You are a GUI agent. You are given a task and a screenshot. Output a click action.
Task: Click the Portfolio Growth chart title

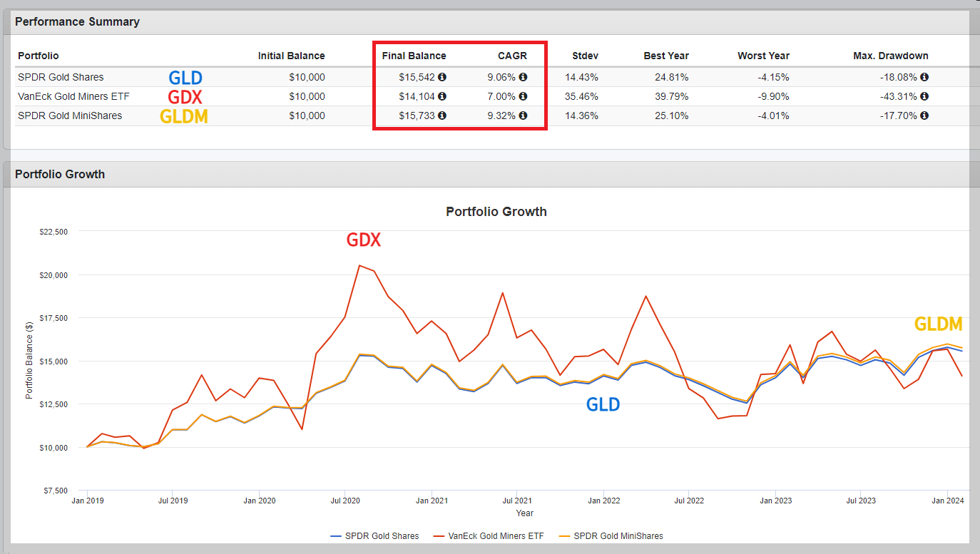[x=496, y=211]
